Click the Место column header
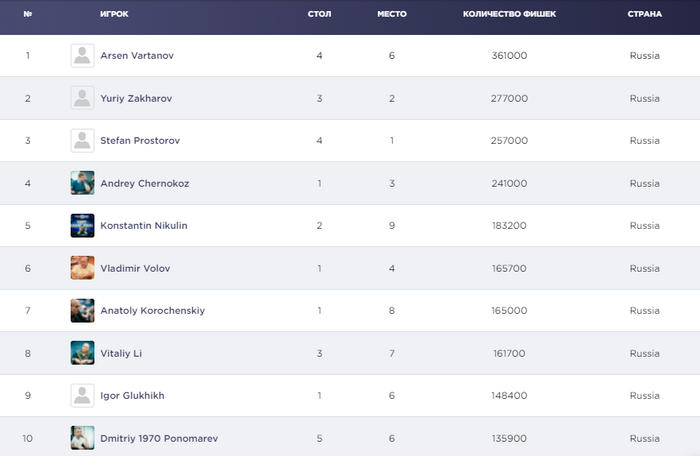 tap(391, 14)
